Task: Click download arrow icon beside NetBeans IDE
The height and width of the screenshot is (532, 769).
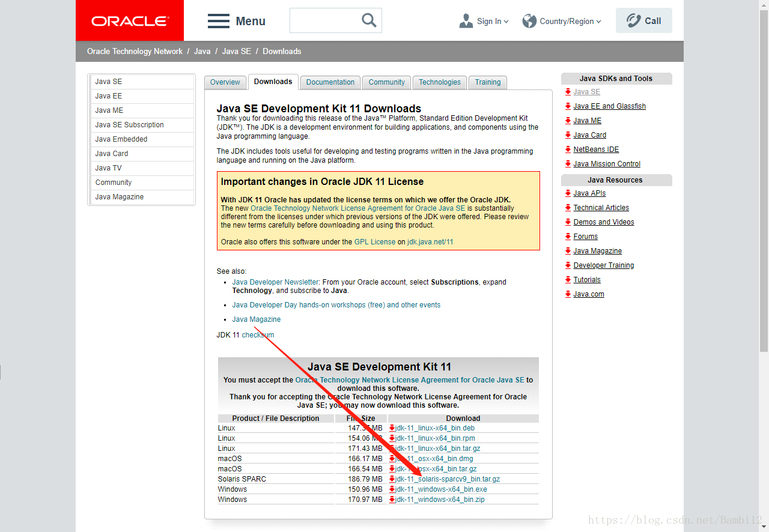Action: coord(568,150)
